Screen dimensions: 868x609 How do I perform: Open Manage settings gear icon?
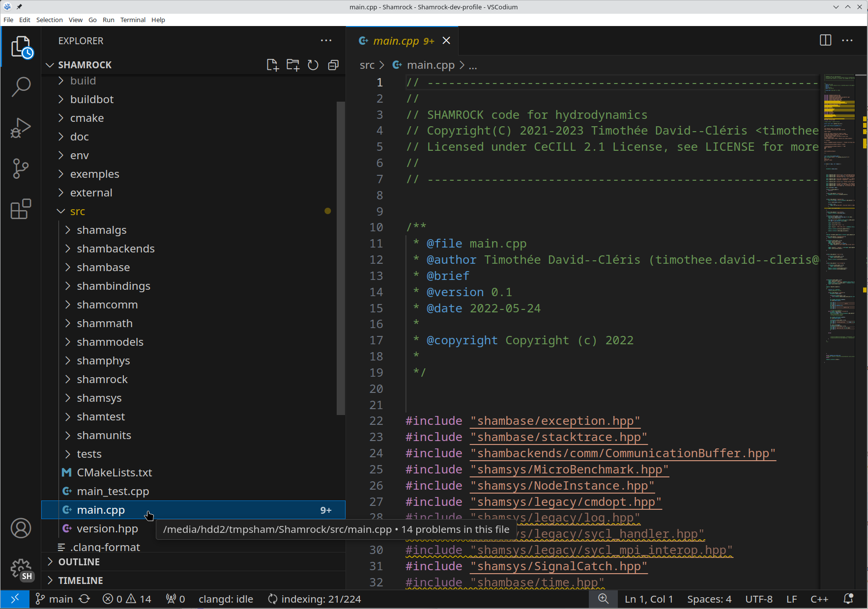click(x=21, y=569)
